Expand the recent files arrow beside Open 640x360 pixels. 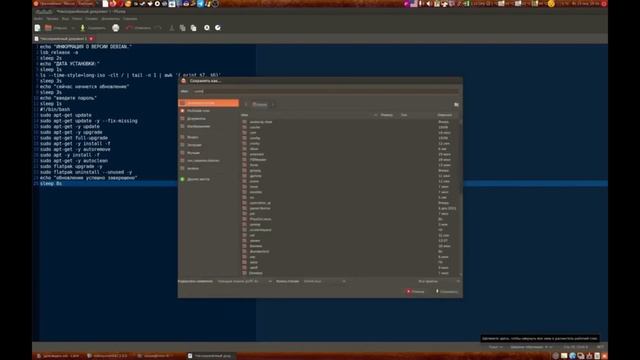click(x=73, y=28)
